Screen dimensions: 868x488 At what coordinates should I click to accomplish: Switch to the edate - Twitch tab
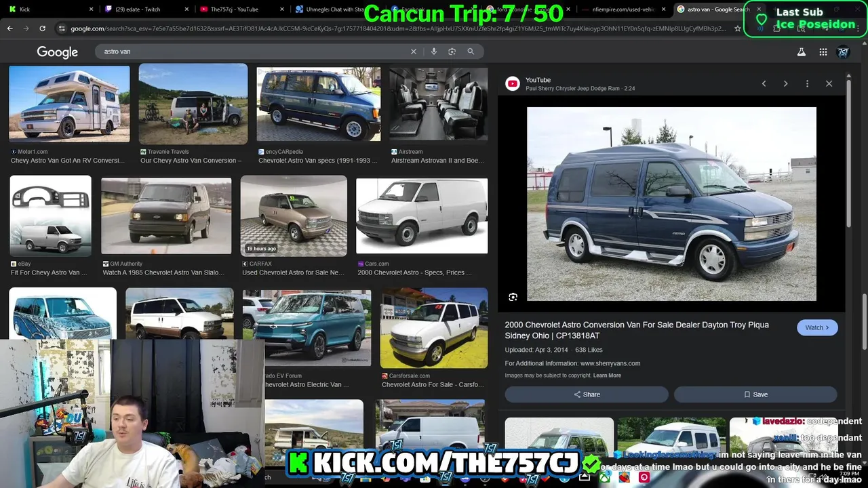point(146,9)
